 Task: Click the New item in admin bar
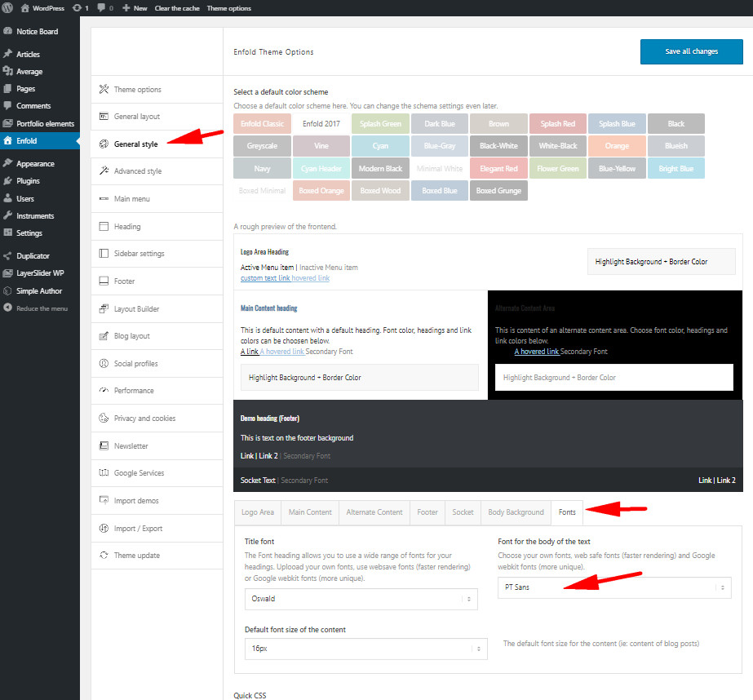[x=135, y=8]
